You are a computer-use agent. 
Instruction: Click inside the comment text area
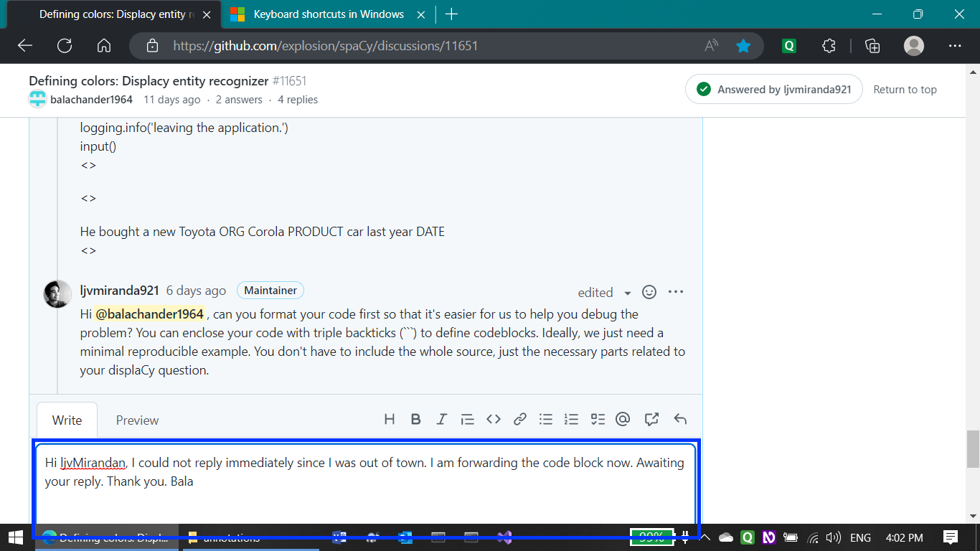364,484
